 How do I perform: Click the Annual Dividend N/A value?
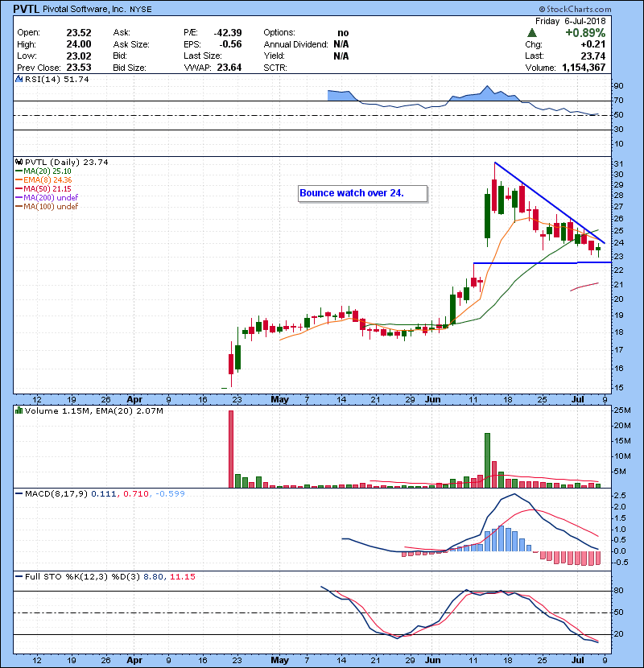click(341, 44)
